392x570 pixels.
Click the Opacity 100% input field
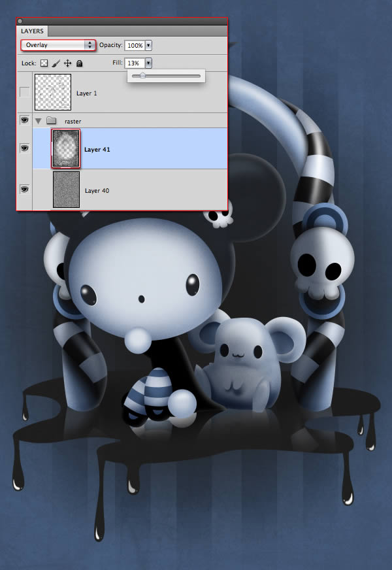tap(135, 46)
